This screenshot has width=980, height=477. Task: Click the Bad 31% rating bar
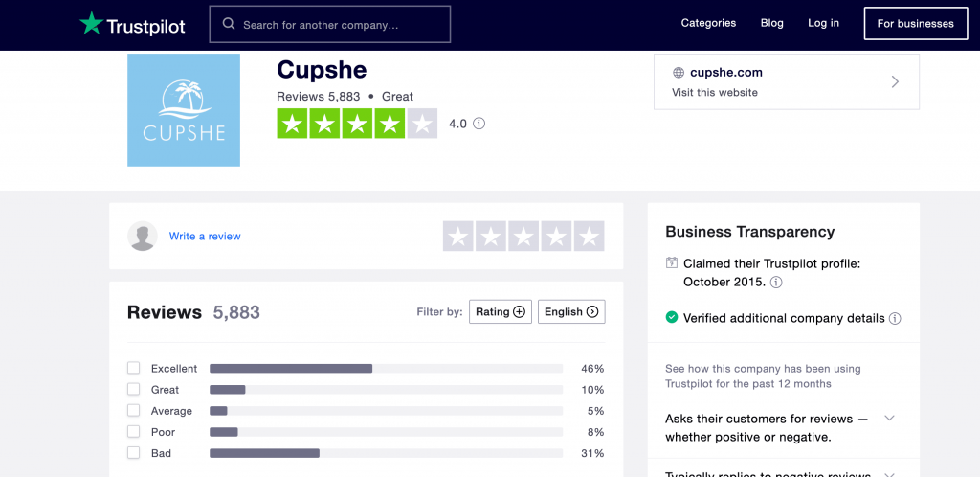(x=387, y=453)
